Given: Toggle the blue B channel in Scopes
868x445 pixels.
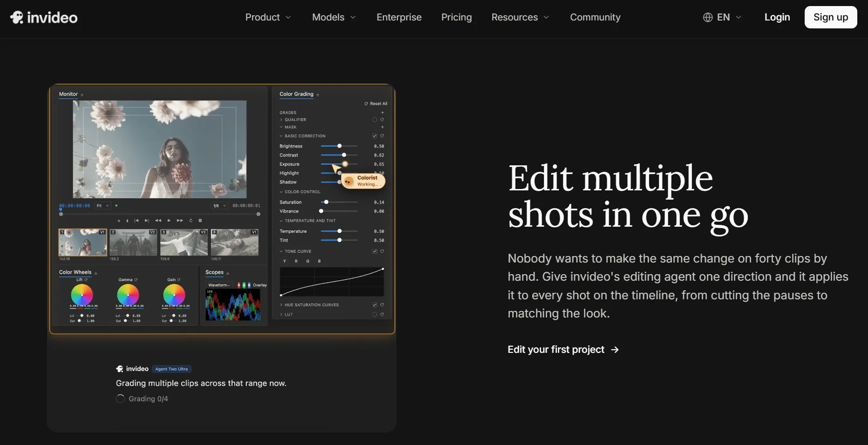Looking at the screenshot, I should coord(249,285).
